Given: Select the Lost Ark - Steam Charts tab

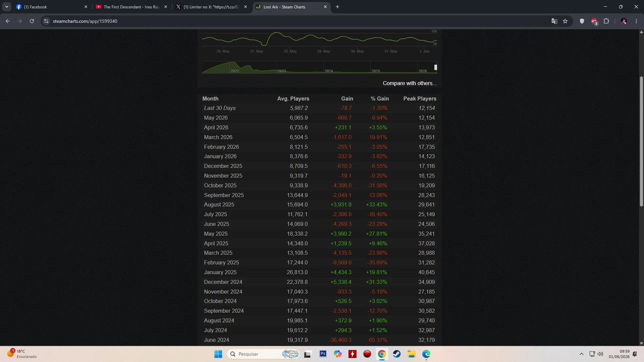Looking at the screenshot, I should [290, 7].
